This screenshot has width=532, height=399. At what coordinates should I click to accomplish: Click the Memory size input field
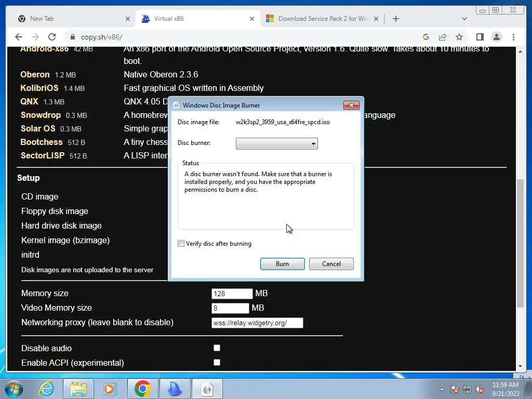pos(232,294)
